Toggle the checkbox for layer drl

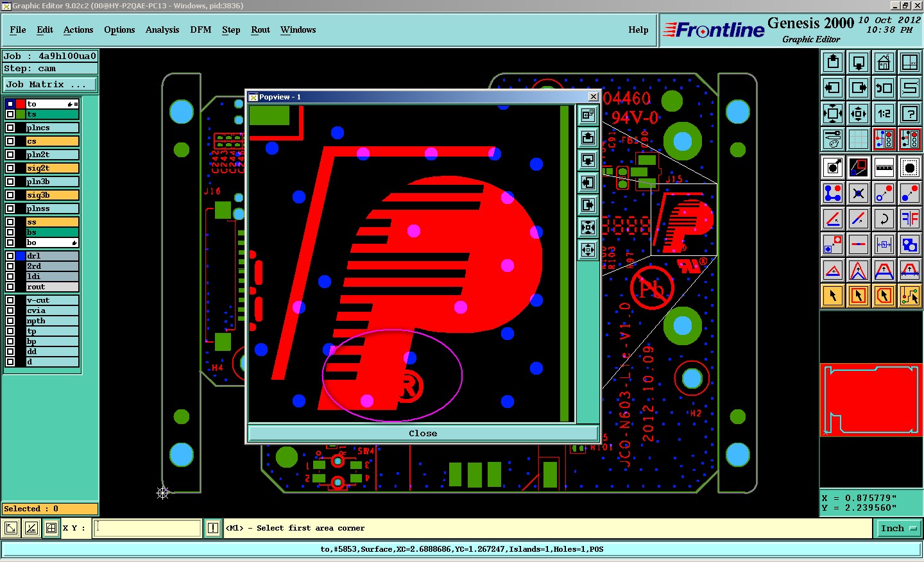point(10,256)
